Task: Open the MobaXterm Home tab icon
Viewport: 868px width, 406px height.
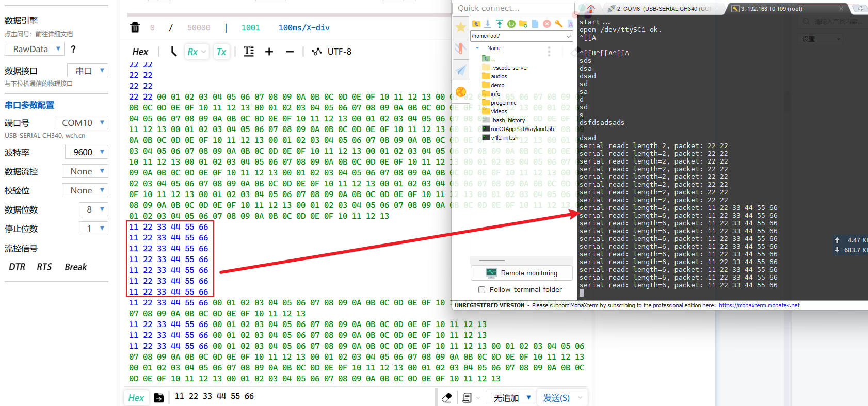Action: (591, 8)
